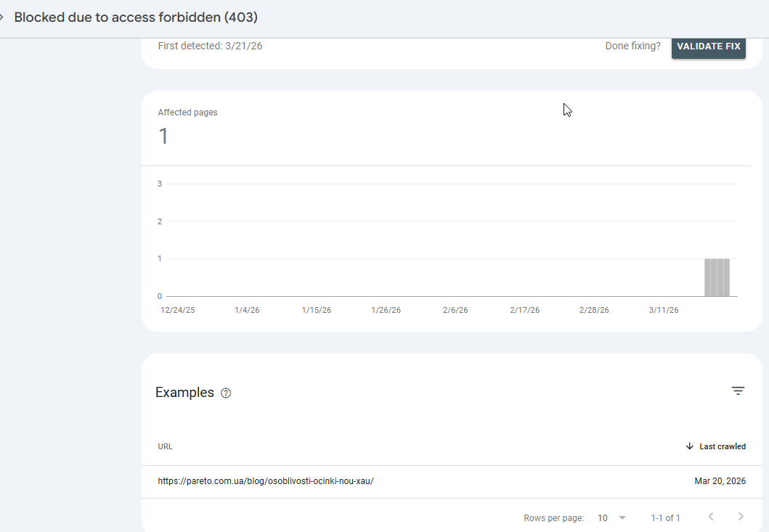Click the gray bars in the chart

[x=717, y=277]
